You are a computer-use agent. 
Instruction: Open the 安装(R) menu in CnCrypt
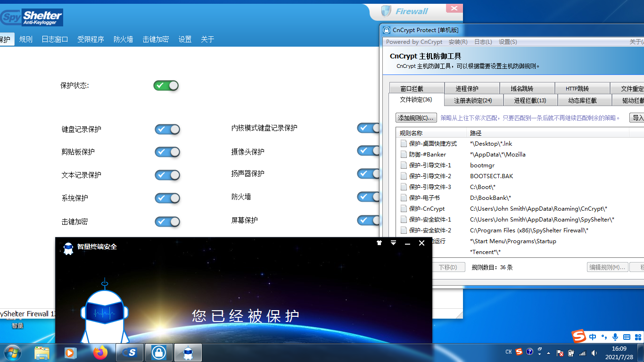point(458,42)
